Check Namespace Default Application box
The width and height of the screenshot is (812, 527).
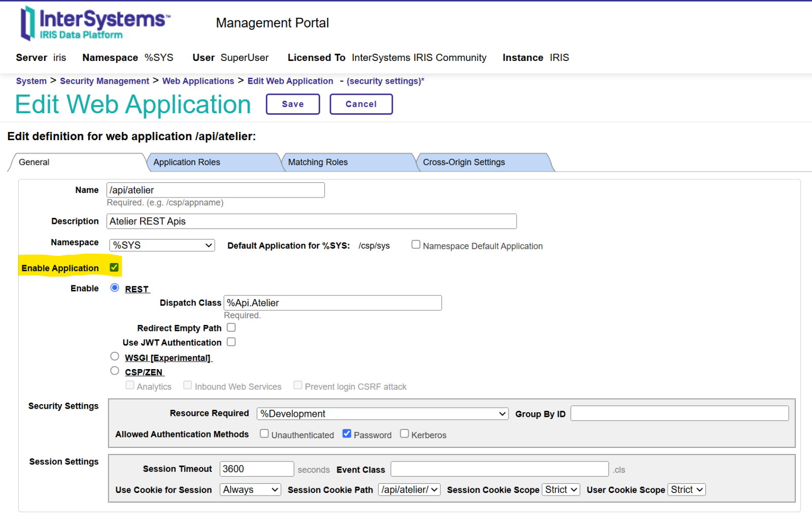pyautogui.click(x=416, y=245)
